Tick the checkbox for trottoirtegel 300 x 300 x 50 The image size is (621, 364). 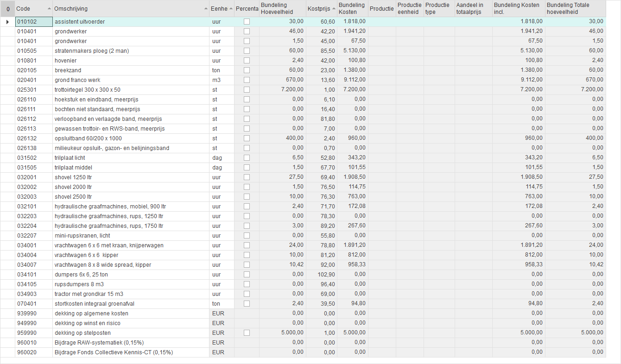247,90
